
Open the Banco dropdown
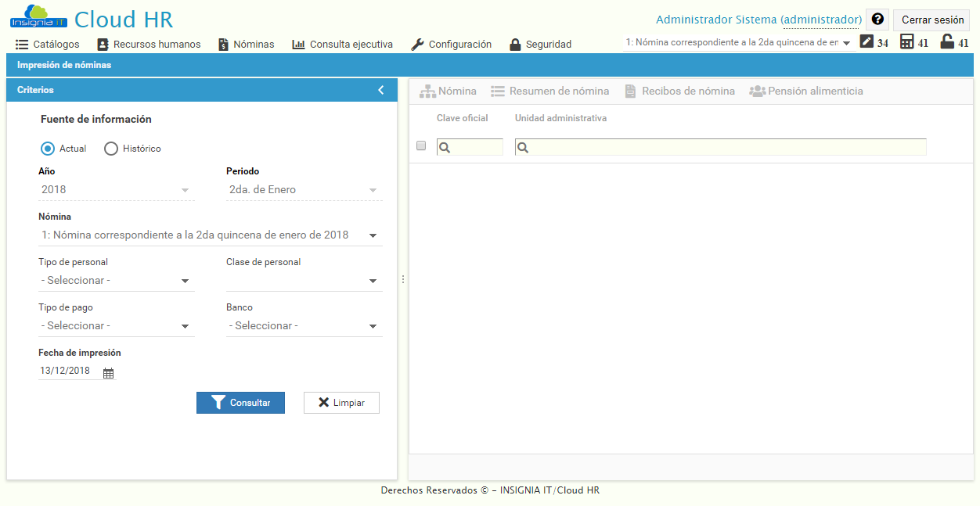pos(304,325)
